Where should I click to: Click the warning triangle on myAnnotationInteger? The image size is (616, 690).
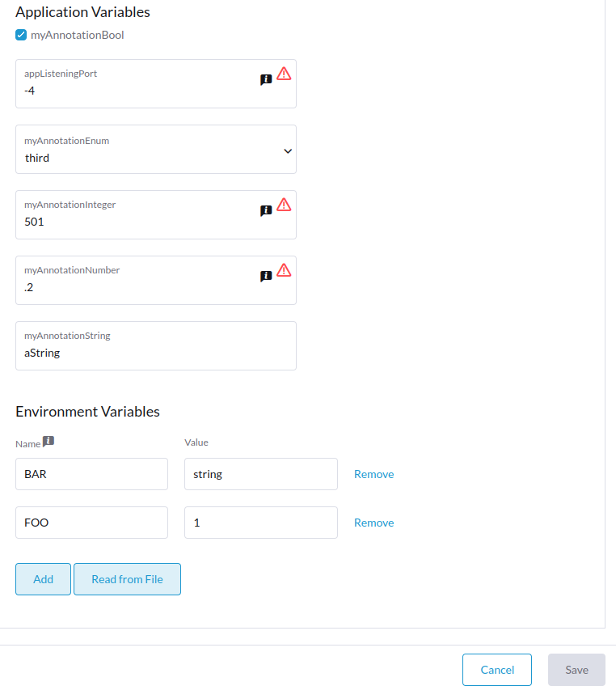(283, 206)
